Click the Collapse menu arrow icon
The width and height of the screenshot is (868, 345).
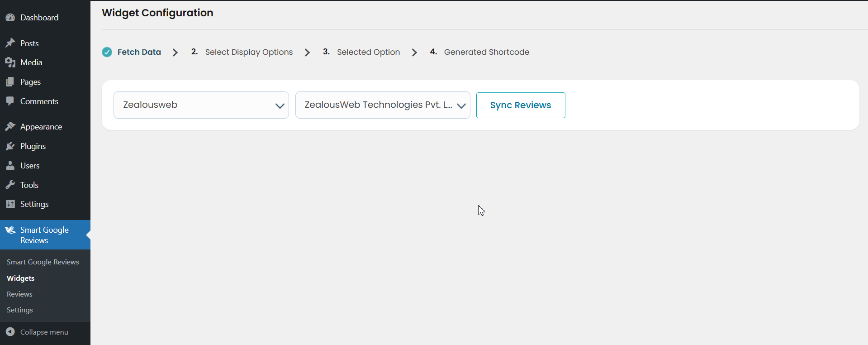pyautogui.click(x=10, y=332)
